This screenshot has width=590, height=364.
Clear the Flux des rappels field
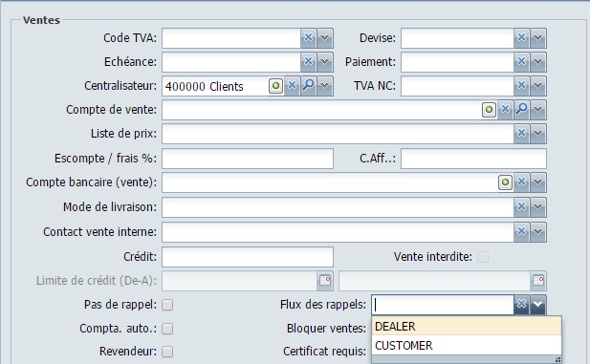coord(521,304)
